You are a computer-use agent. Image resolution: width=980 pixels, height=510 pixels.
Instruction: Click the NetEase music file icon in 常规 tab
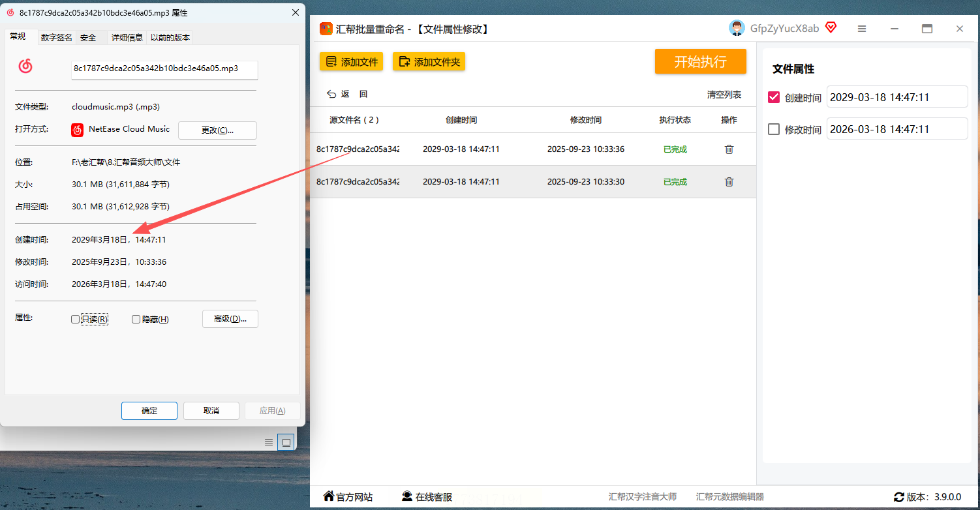(x=25, y=66)
